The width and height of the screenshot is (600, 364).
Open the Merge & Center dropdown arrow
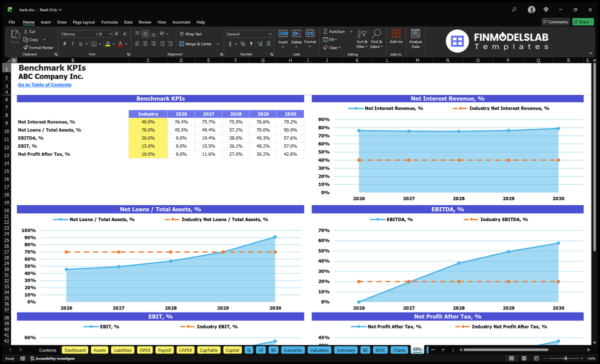point(218,44)
